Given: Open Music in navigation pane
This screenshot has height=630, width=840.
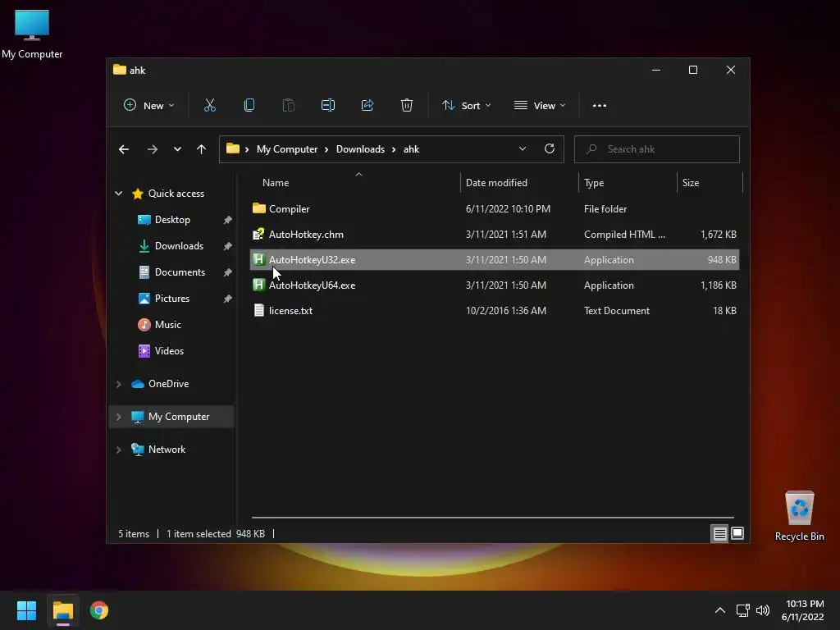Looking at the screenshot, I should [167, 325].
